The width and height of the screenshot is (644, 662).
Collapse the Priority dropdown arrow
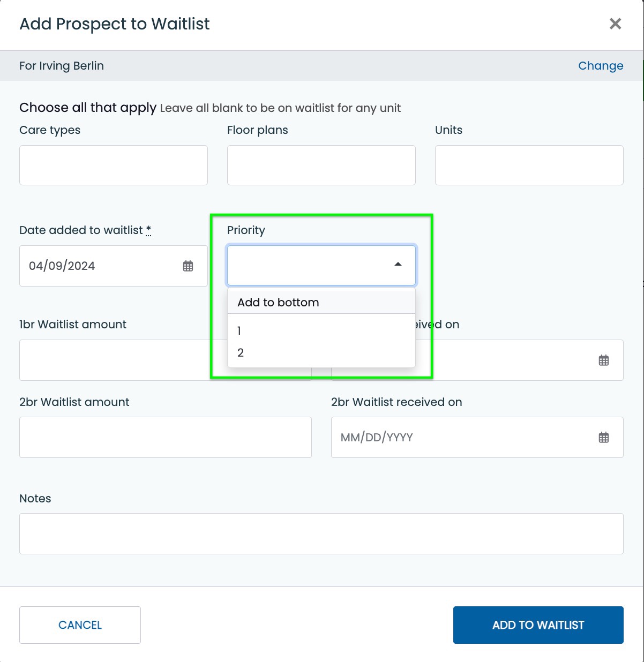(398, 264)
